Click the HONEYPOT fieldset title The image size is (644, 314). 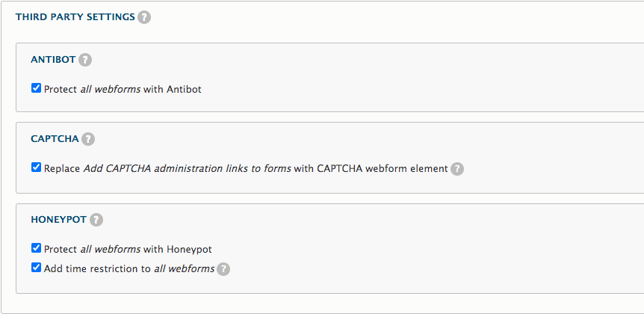click(58, 220)
